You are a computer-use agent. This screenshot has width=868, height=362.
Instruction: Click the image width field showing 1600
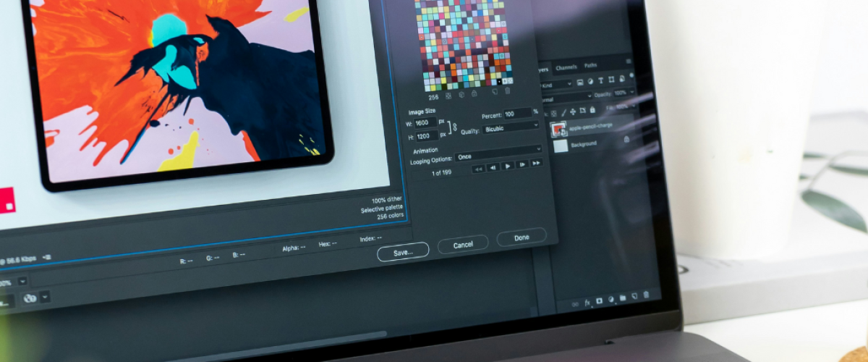coord(425,123)
